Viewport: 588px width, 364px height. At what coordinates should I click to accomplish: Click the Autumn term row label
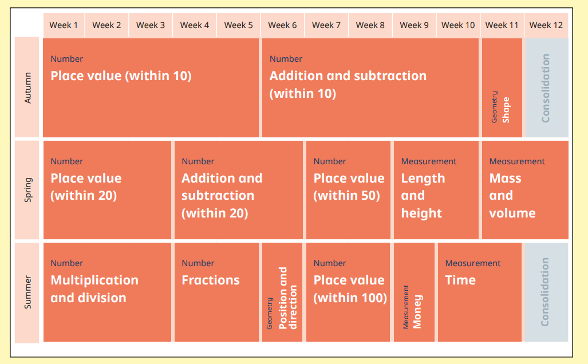pos(27,88)
